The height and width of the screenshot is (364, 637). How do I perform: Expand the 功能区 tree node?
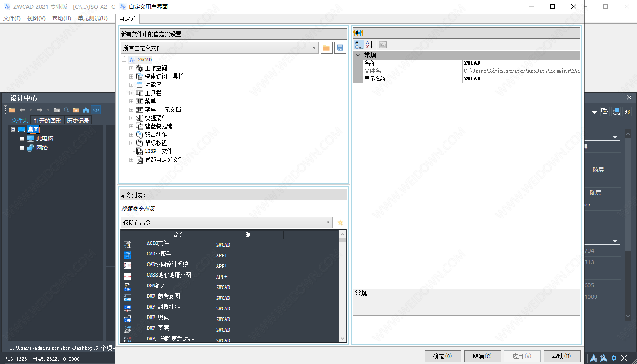point(131,85)
